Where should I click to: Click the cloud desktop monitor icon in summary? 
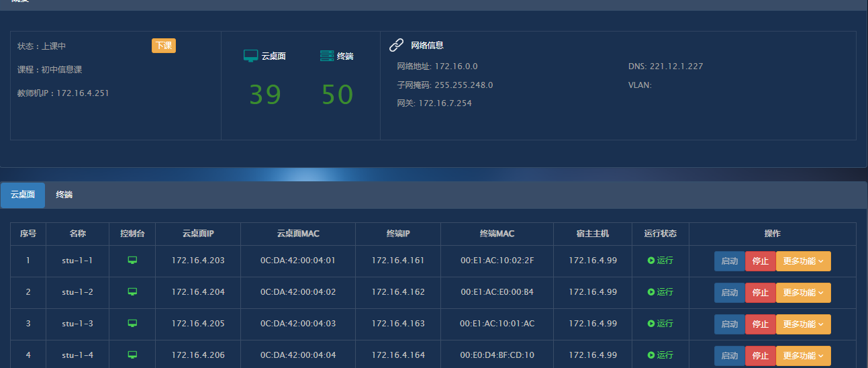coord(250,56)
